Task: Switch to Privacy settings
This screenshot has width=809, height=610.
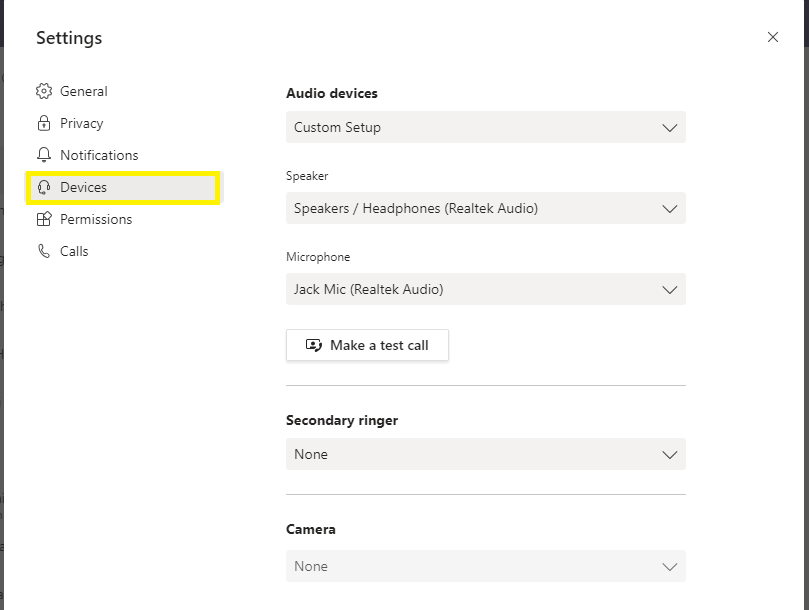Action: (82, 123)
